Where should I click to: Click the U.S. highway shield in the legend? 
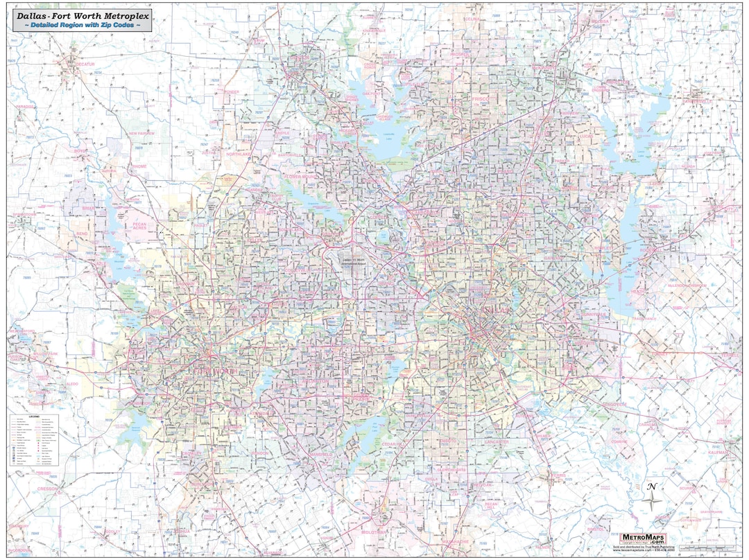point(13,450)
